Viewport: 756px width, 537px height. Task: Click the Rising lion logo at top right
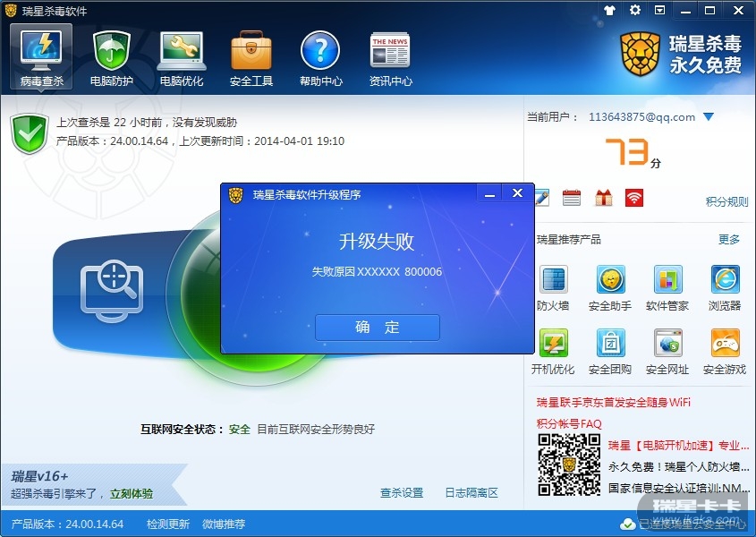(640, 54)
